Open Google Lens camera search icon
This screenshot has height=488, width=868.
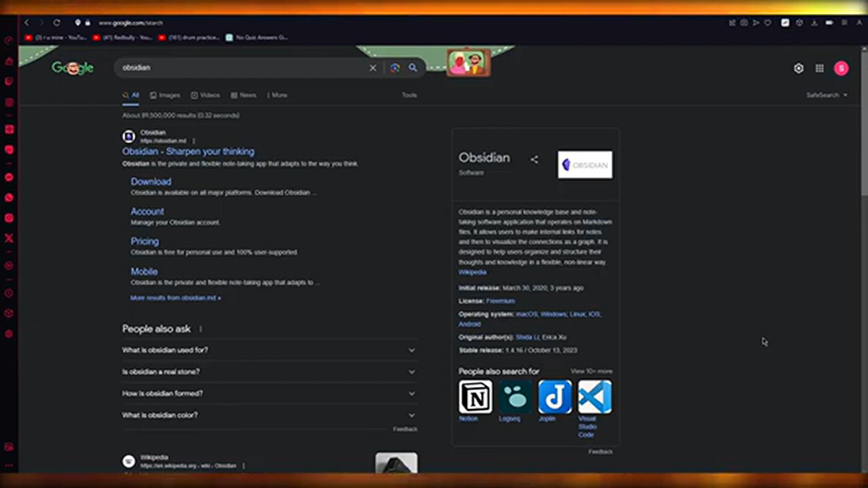tap(395, 68)
